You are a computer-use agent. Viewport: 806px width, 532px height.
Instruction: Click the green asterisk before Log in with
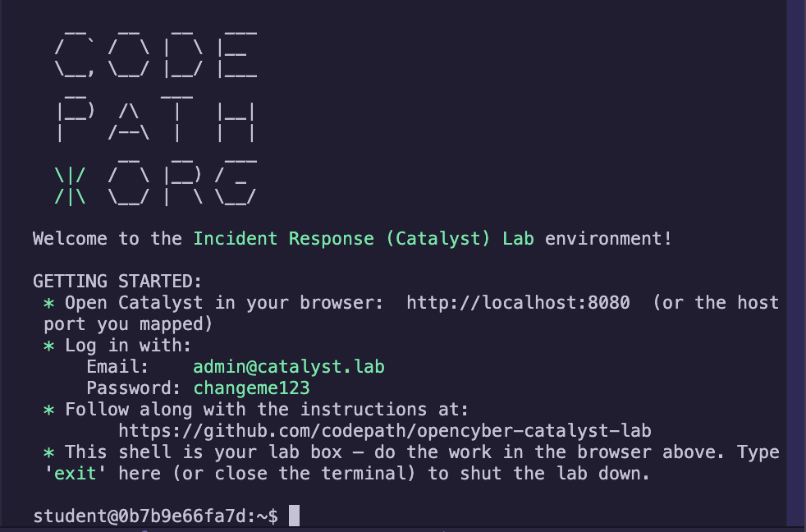[48, 346]
